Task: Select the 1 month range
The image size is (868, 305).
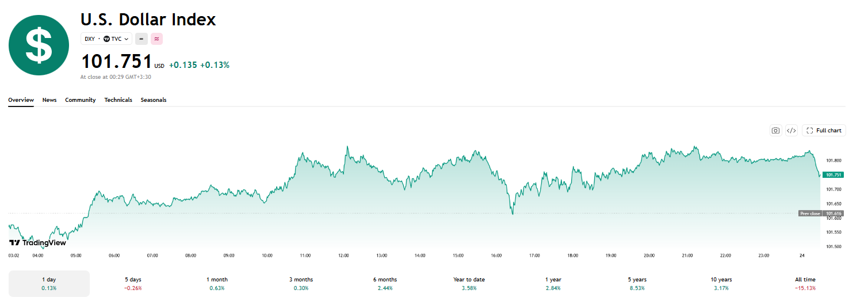Action: [x=217, y=283]
